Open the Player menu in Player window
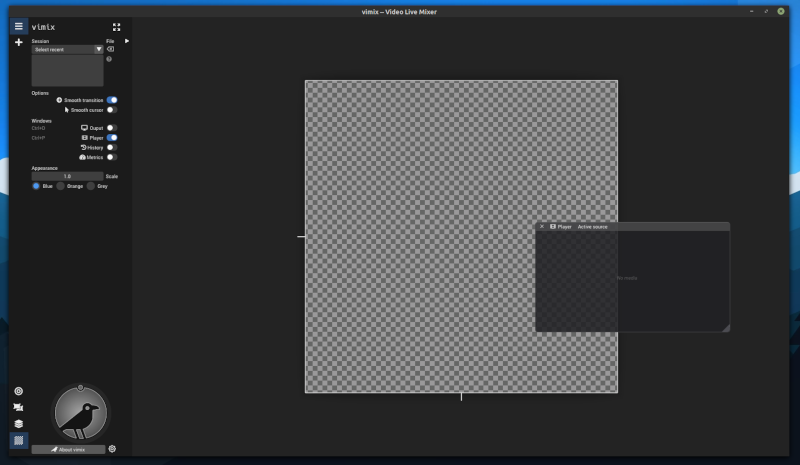This screenshot has width=800, height=465. 560,227
